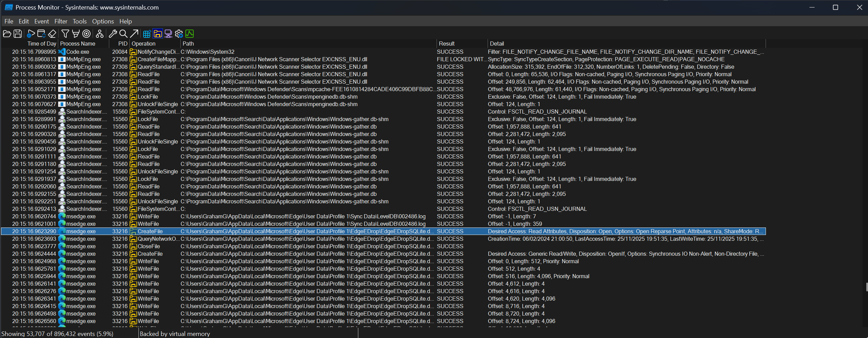Screen dimensions: 868x338
Task: Open the Options menu
Action: pos(103,21)
